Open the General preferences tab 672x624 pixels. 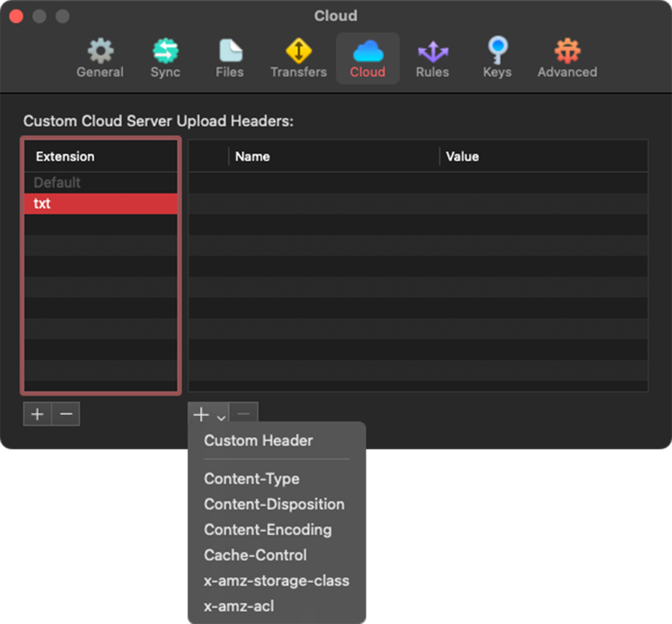coord(100,58)
